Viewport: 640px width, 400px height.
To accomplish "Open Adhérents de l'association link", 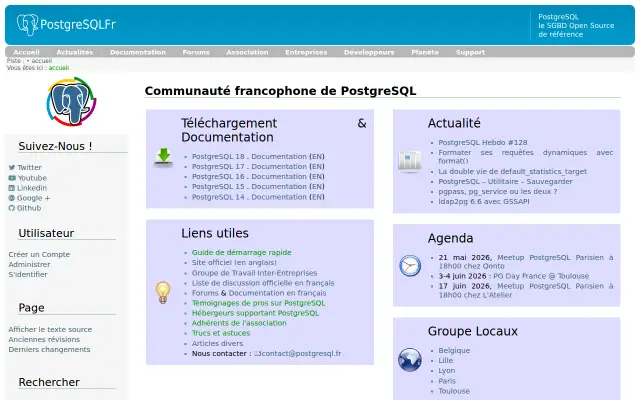I will 239,323.
